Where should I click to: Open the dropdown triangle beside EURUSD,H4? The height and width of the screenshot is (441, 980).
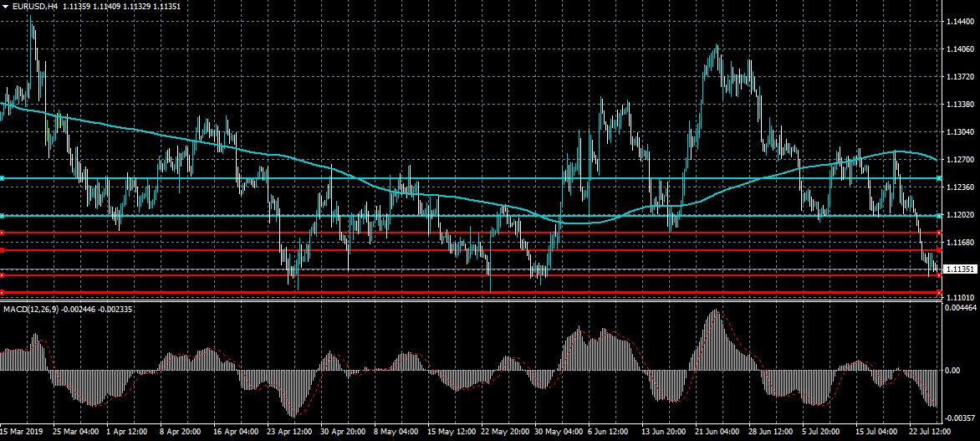[5, 6]
